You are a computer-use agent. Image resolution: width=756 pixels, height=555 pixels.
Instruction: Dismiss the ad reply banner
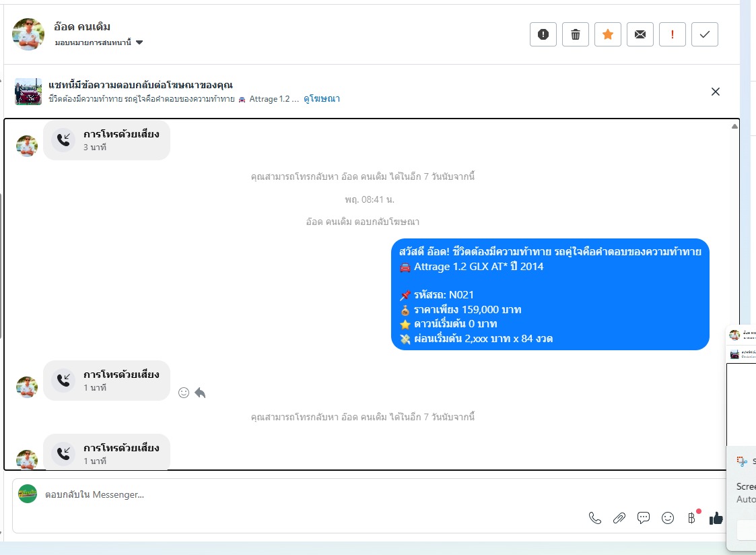(716, 92)
